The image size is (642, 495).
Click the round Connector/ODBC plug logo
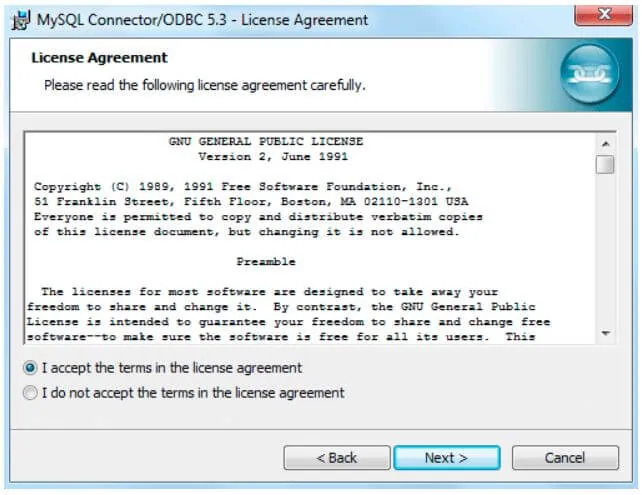click(x=590, y=74)
